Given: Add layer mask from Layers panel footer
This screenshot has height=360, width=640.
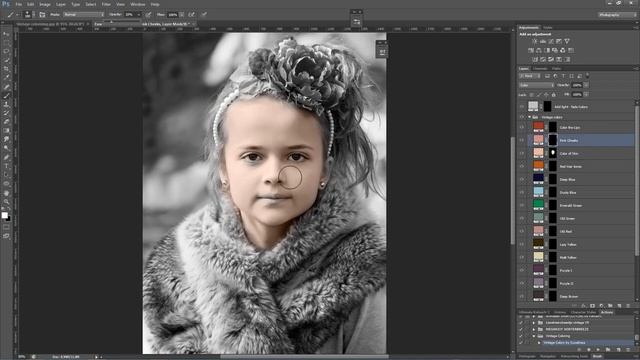Looking at the screenshot, I should click(592, 306).
